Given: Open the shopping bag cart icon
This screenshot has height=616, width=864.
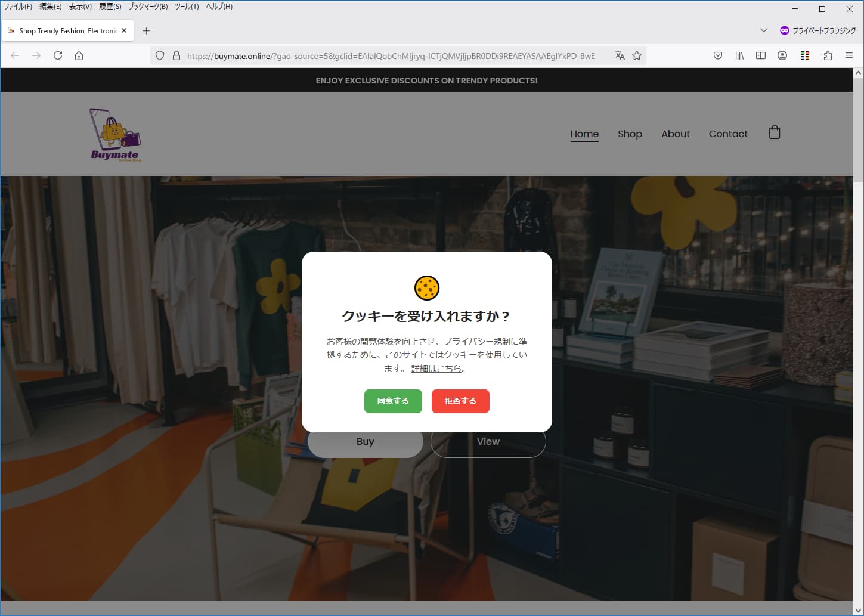Looking at the screenshot, I should point(775,132).
